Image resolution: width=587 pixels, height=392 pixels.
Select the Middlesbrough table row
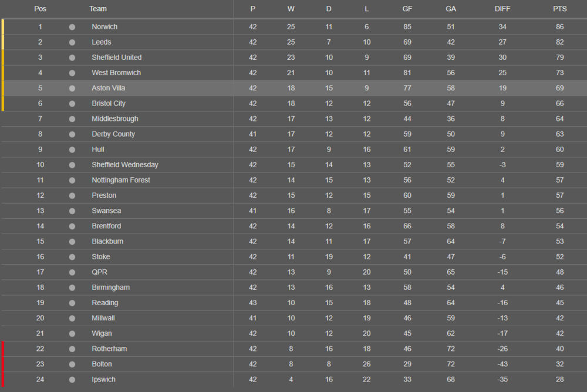(x=294, y=119)
